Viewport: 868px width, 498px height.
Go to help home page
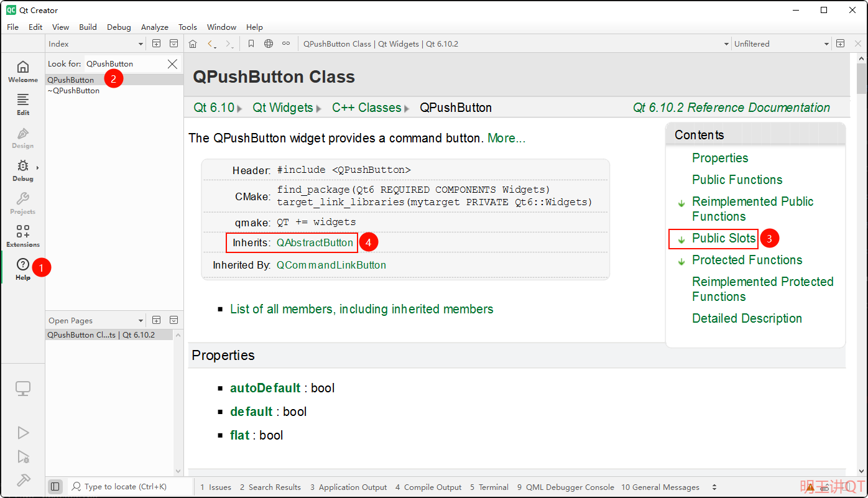tap(193, 44)
